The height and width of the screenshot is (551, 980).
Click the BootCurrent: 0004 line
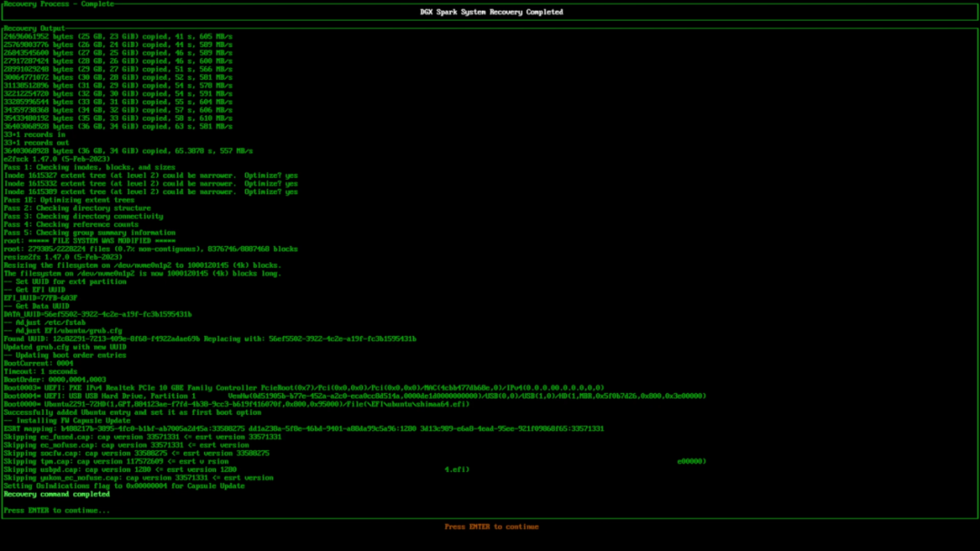(39, 363)
